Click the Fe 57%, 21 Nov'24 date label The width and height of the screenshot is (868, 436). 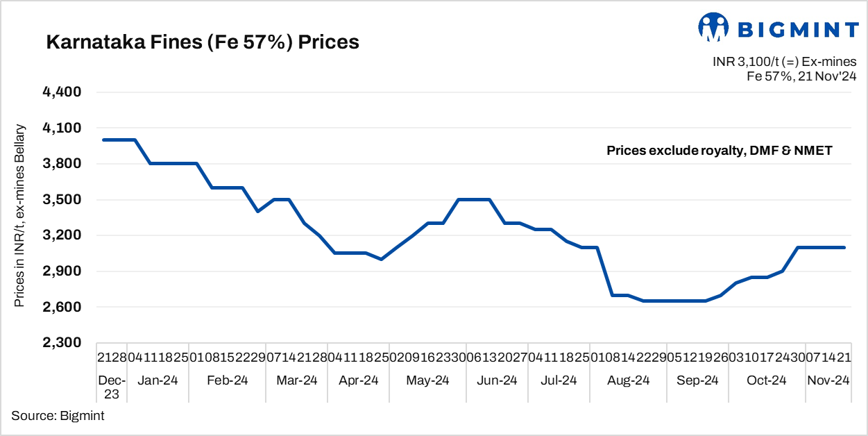801,76
